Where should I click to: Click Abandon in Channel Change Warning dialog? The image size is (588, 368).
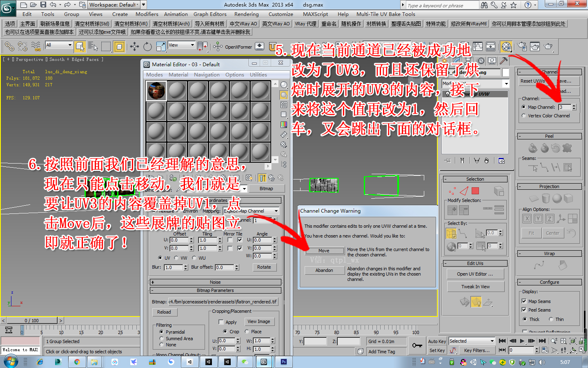[324, 270]
